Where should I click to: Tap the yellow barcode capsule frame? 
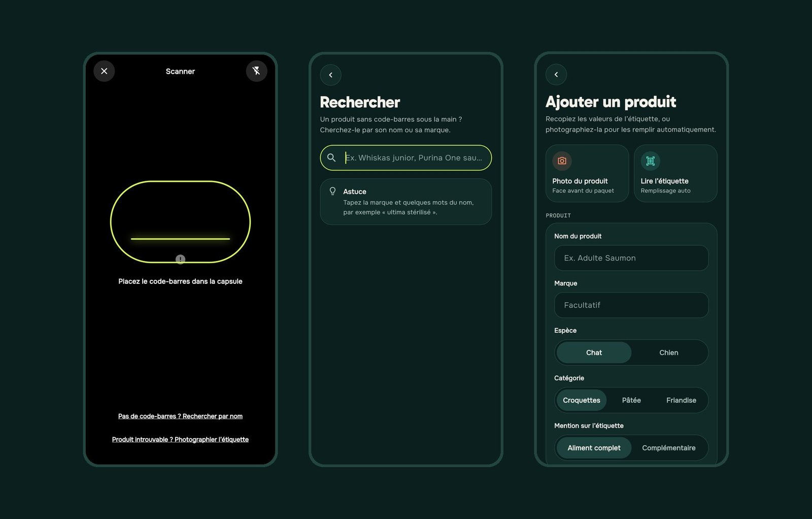point(180,221)
